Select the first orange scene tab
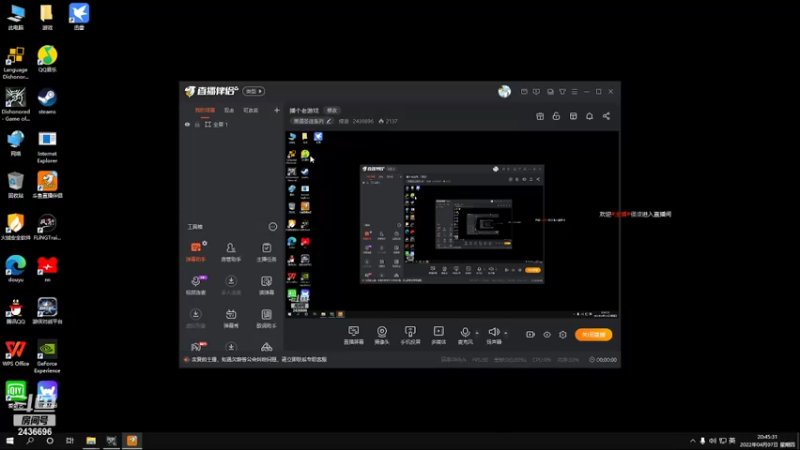The height and width of the screenshot is (450, 800). tap(205, 110)
